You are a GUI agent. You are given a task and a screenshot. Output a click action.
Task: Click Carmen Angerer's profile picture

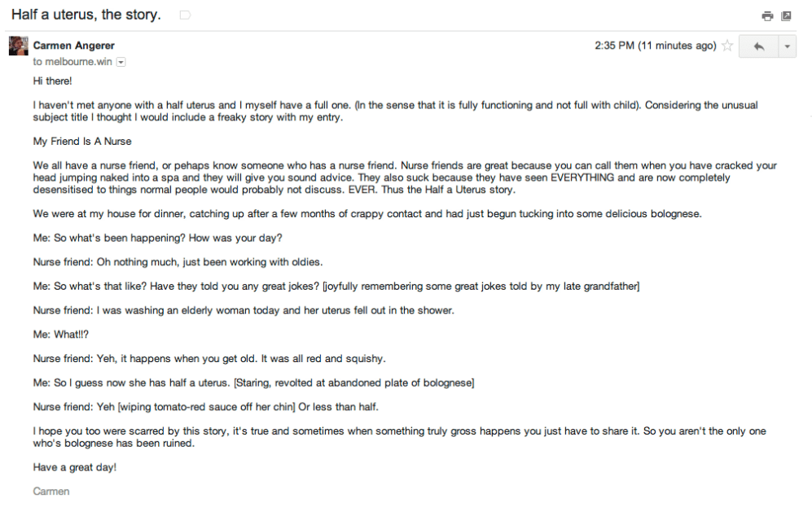coord(19,46)
